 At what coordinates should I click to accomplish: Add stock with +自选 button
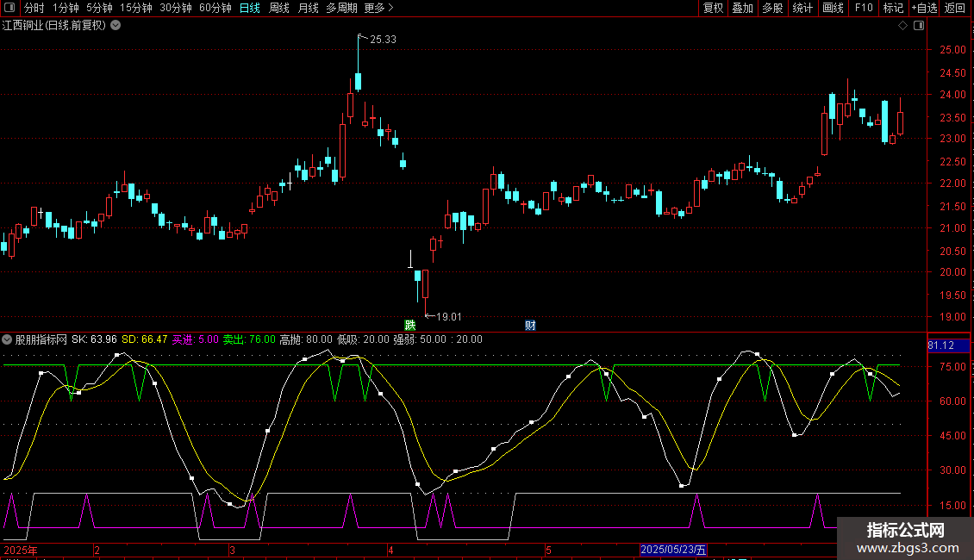coord(923,8)
